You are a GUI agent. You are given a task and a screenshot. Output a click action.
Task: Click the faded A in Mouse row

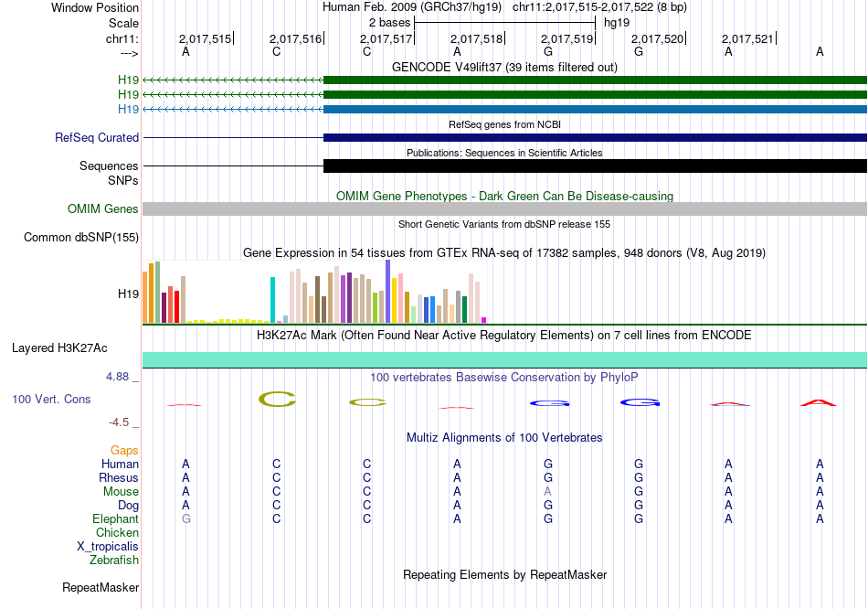(547, 492)
